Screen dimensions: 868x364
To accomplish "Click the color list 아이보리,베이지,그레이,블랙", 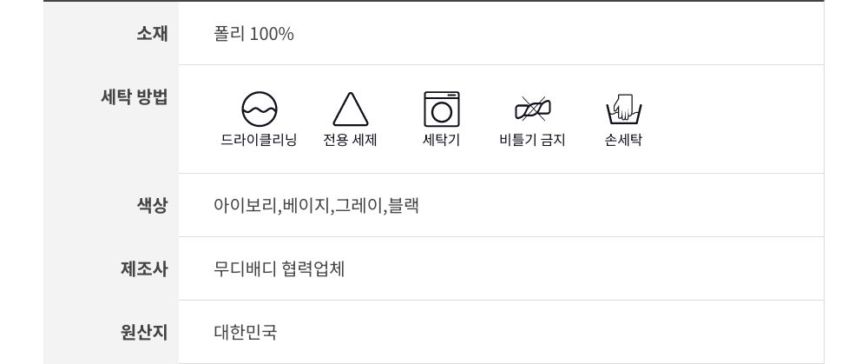I will click(x=316, y=206).
